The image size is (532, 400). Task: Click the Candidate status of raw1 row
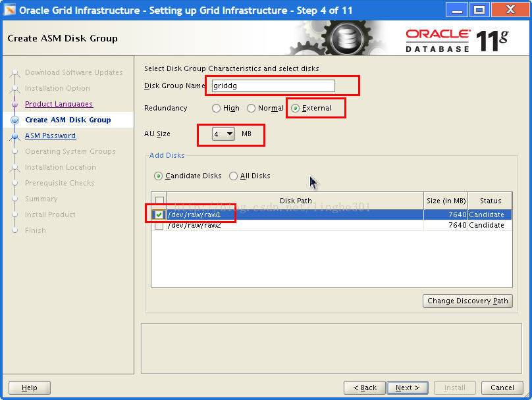(486, 214)
